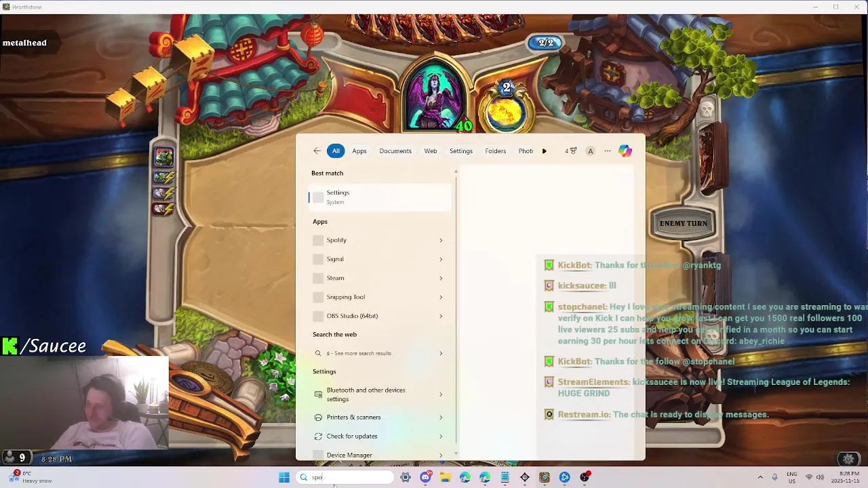Expand Printers & scanners chevron
The height and width of the screenshot is (488, 868).
pyautogui.click(x=441, y=418)
